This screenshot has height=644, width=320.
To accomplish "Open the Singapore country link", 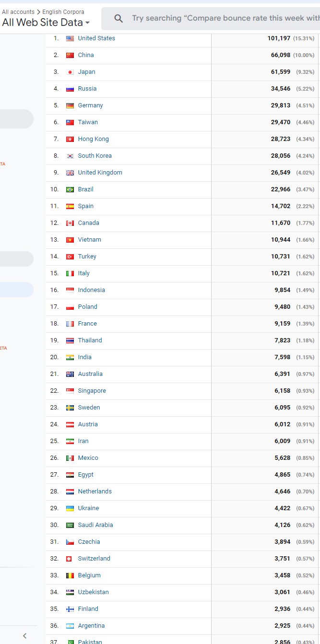I will tap(92, 391).
